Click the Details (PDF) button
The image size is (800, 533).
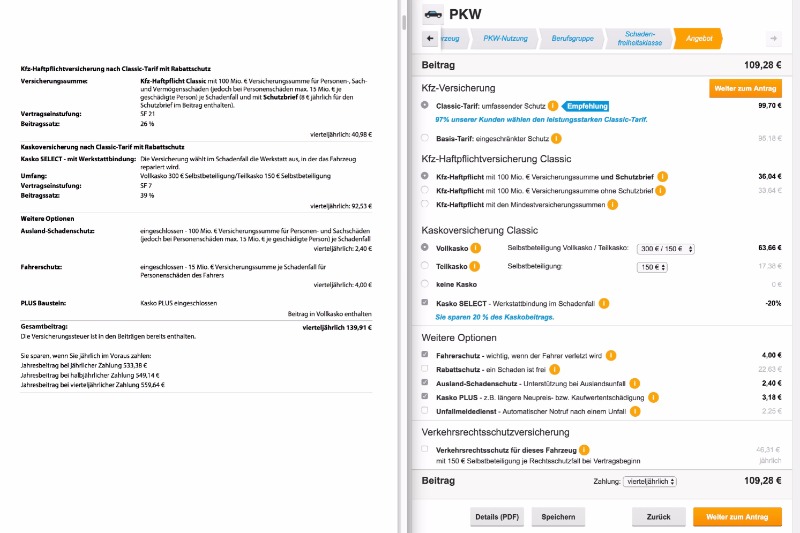(x=497, y=517)
